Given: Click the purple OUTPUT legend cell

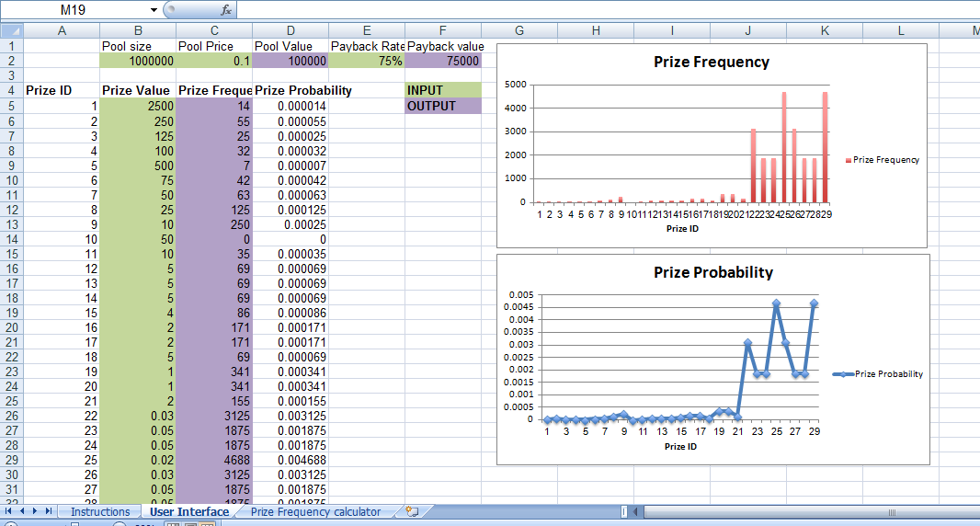Looking at the screenshot, I should [443, 106].
